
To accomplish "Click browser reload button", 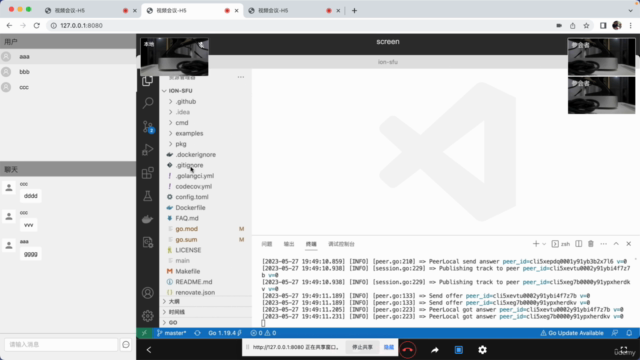I will pos(37,25).
